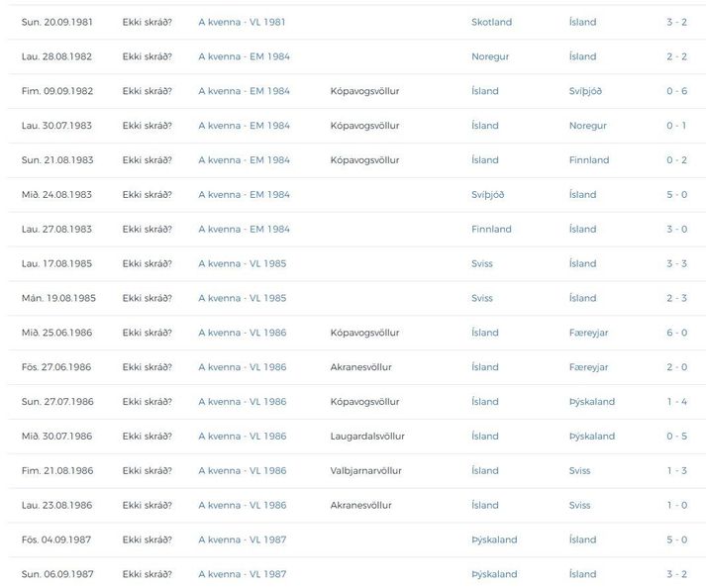Open A kvenna - VL 1987 for 04.09.1987

point(242,540)
